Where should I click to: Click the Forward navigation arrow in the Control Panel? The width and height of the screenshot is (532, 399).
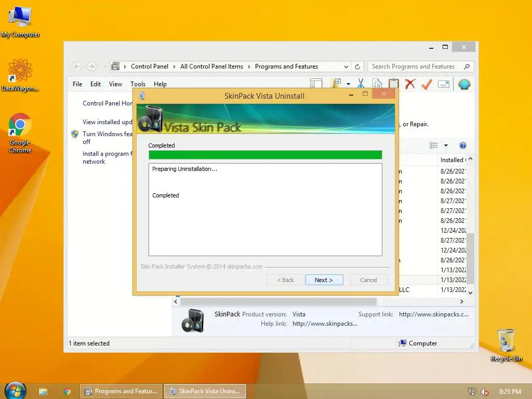coord(91,66)
